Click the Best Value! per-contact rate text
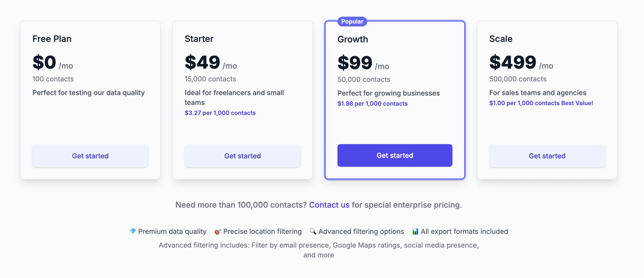The height and width of the screenshot is (278, 644). (541, 103)
